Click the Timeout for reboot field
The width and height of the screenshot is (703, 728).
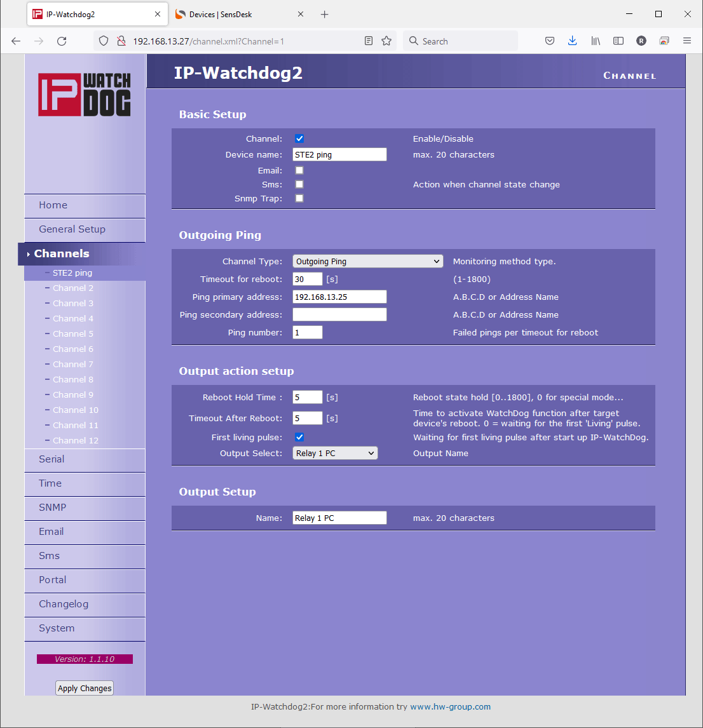[308, 279]
